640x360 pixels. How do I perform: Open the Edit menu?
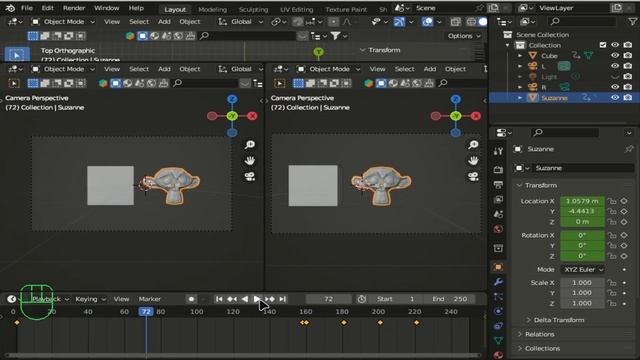click(47, 8)
